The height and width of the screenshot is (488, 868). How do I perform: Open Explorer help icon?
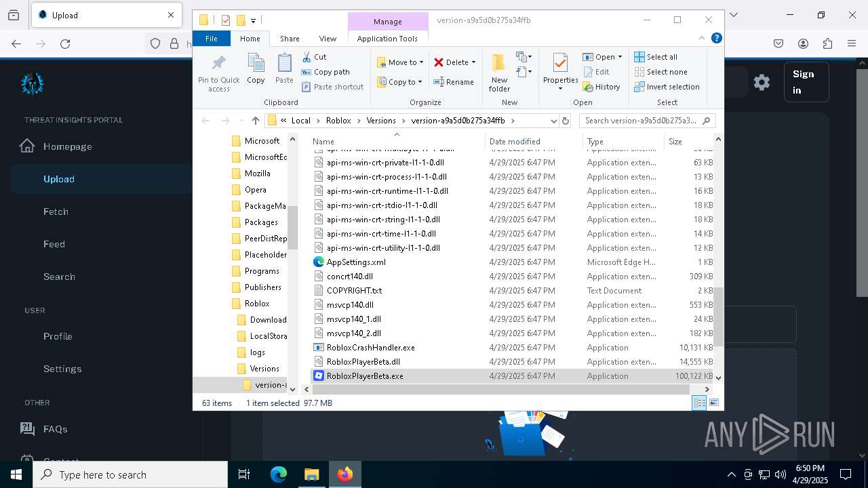click(716, 39)
